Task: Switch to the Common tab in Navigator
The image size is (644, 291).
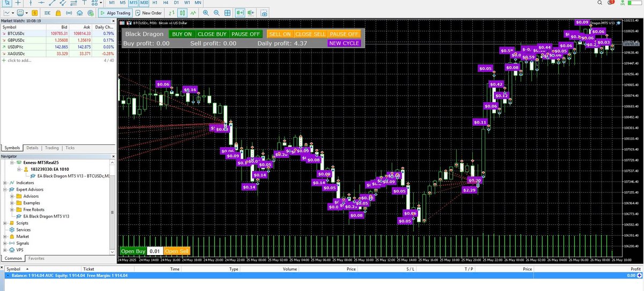Action: [13, 258]
